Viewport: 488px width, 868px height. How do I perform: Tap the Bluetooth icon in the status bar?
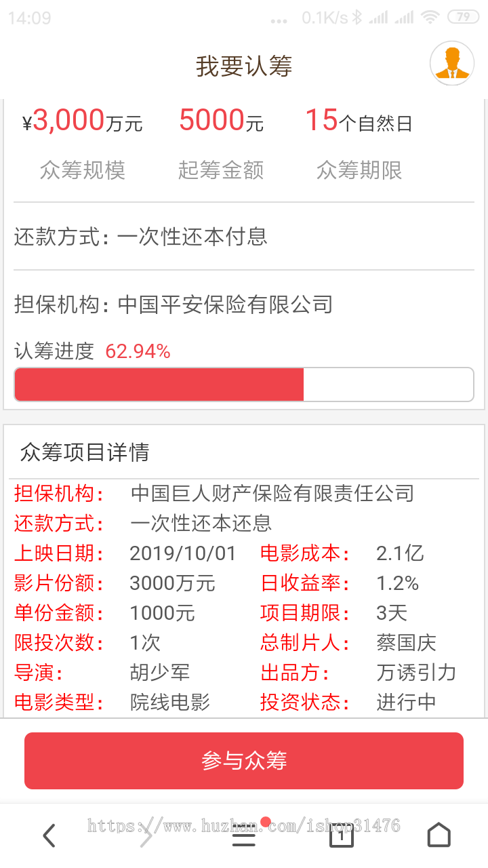click(x=357, y=18)
